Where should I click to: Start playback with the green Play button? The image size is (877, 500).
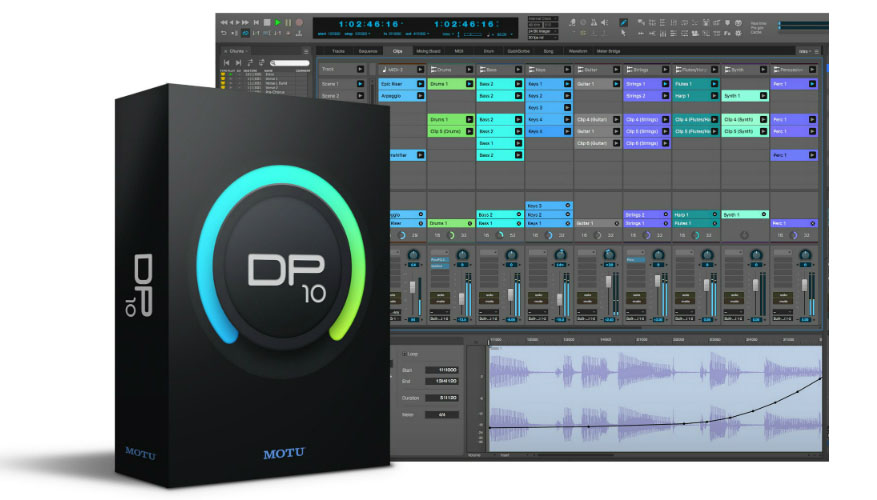point(277,22)
